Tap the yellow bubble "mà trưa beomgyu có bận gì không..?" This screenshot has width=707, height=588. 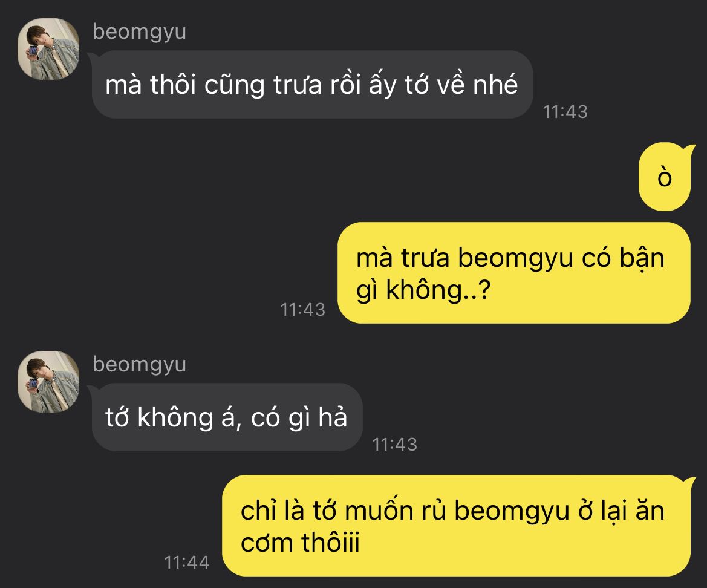point(514,273)
